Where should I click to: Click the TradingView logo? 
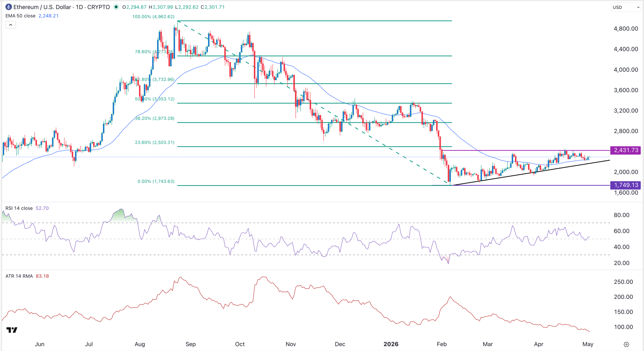coord(12,330)
